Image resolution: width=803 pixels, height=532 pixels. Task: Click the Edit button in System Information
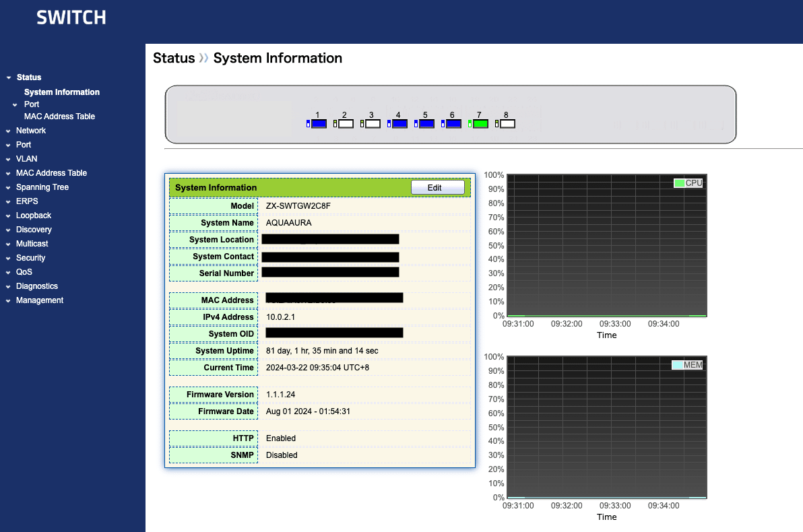(438, 187)
